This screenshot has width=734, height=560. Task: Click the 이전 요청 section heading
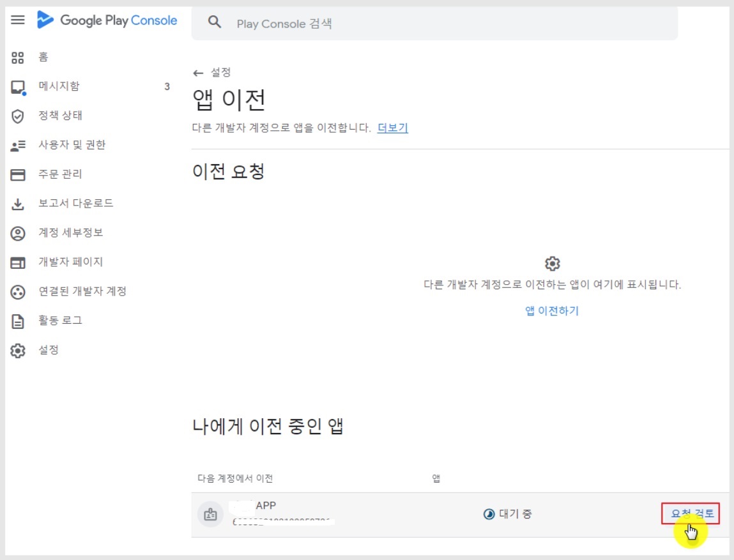coord(229,171)
